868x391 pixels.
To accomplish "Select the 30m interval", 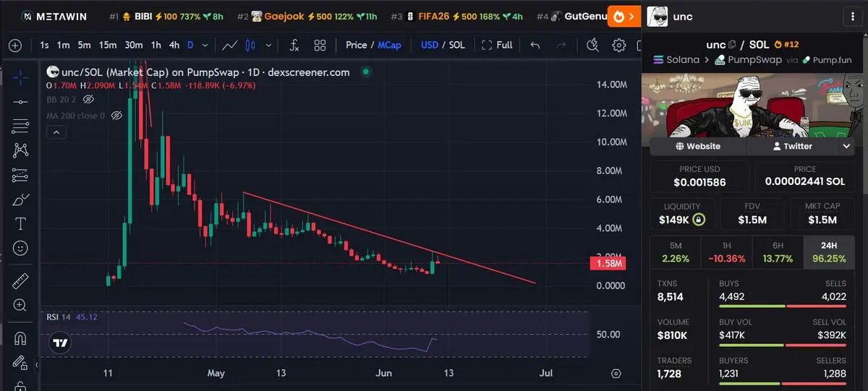I will [133, 45].
